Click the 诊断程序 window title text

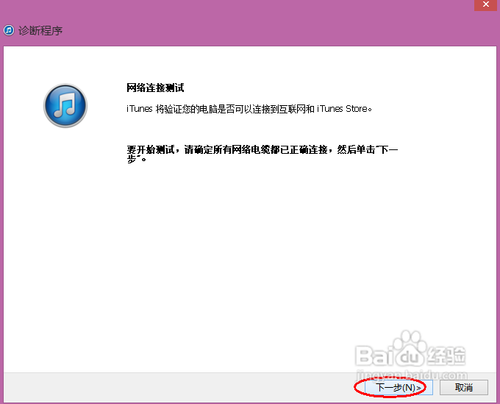[x=40, y=31]
